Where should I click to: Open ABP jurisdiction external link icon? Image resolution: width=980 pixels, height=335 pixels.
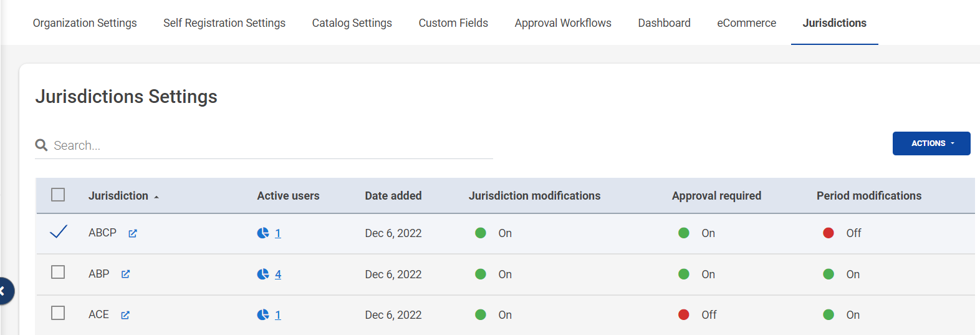(x=125, y=274)
